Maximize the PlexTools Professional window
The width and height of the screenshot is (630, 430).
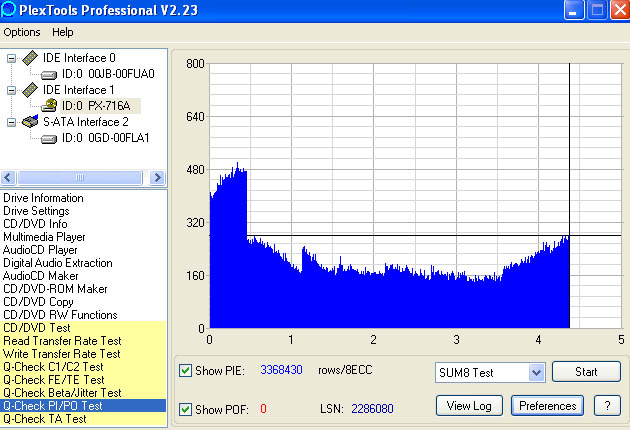coord(597,10)
